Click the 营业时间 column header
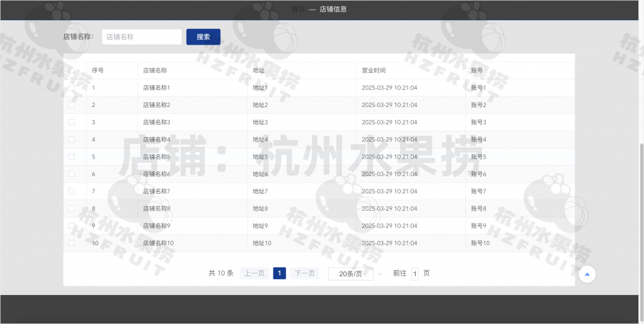This screenshot has height=324, width=644. 374,70
